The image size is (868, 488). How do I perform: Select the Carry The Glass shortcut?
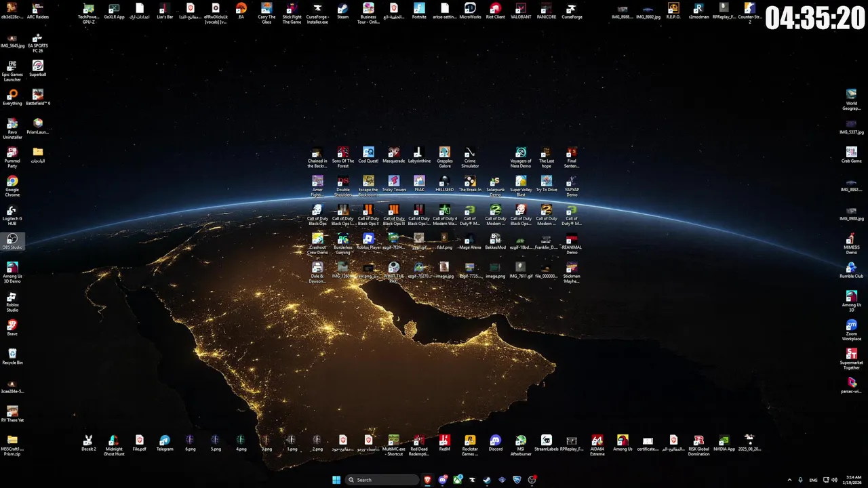(267, 13)
